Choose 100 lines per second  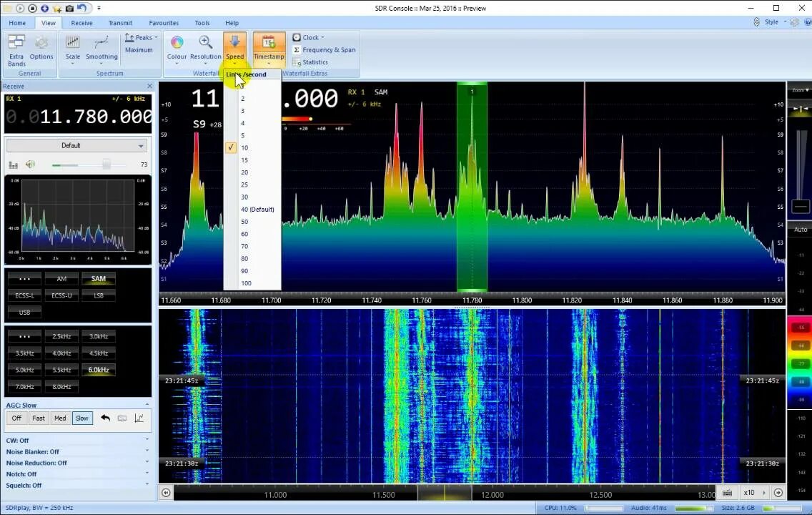252,283
